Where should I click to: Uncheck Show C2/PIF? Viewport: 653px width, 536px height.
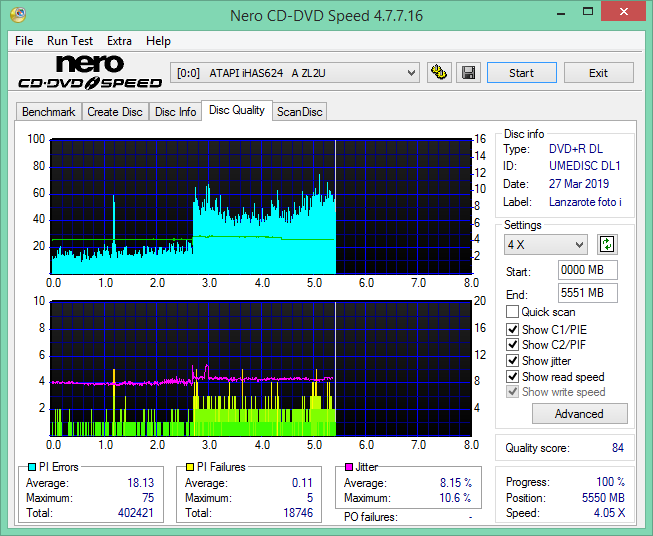point(512,345)
